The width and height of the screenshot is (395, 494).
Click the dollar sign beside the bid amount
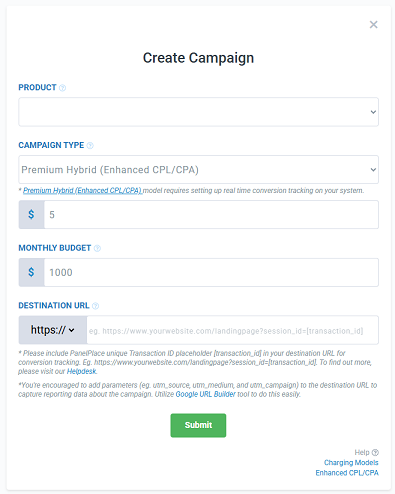(x=31, y=214)
